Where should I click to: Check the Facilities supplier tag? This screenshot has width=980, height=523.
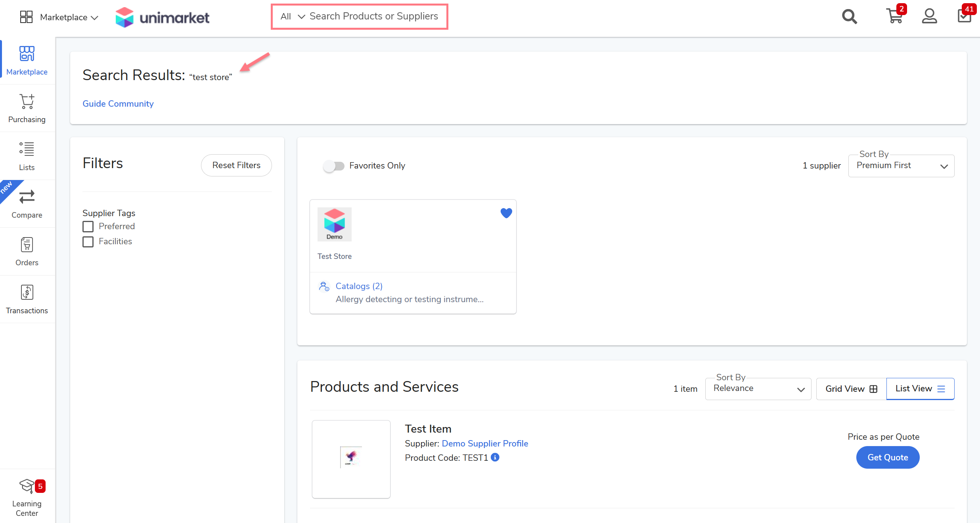pos(88,241)
